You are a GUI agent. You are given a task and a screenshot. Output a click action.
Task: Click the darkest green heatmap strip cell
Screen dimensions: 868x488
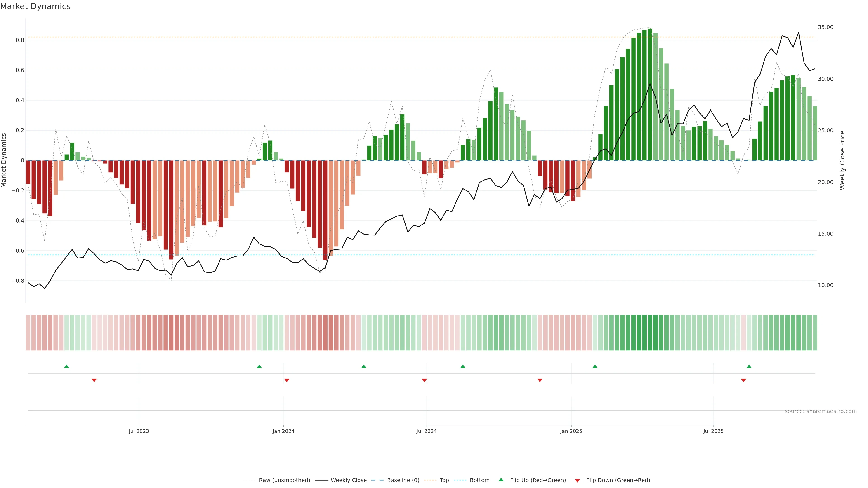(x=650, y=332)
